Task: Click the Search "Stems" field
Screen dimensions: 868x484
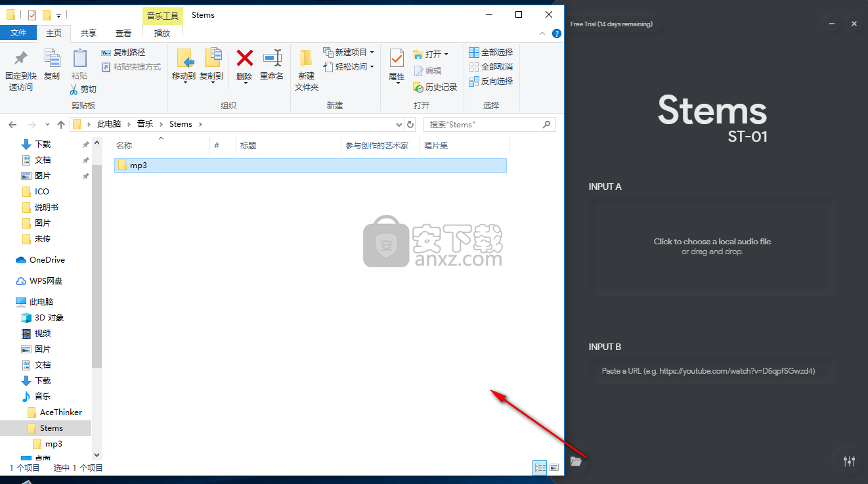Action: click(490, 124)
